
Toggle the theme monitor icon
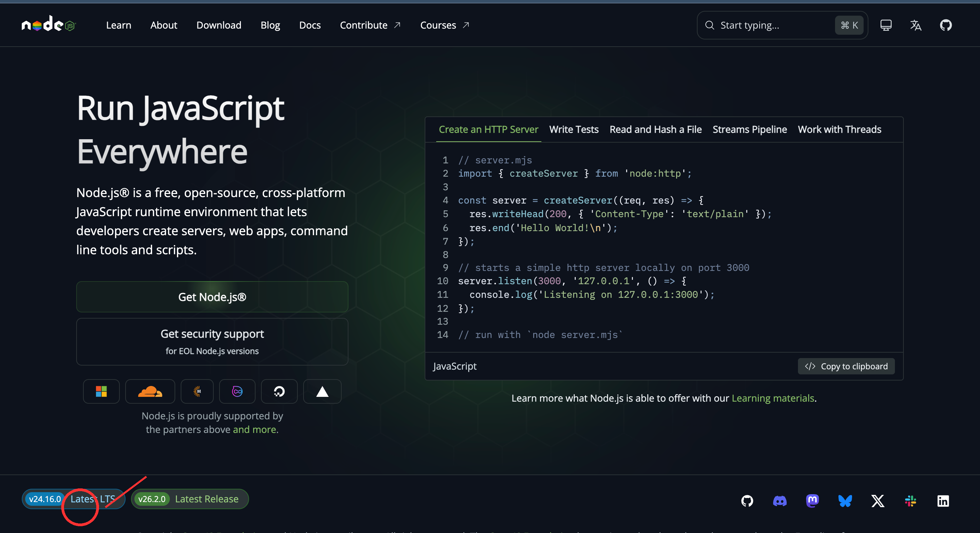click(x=886, y=25)
